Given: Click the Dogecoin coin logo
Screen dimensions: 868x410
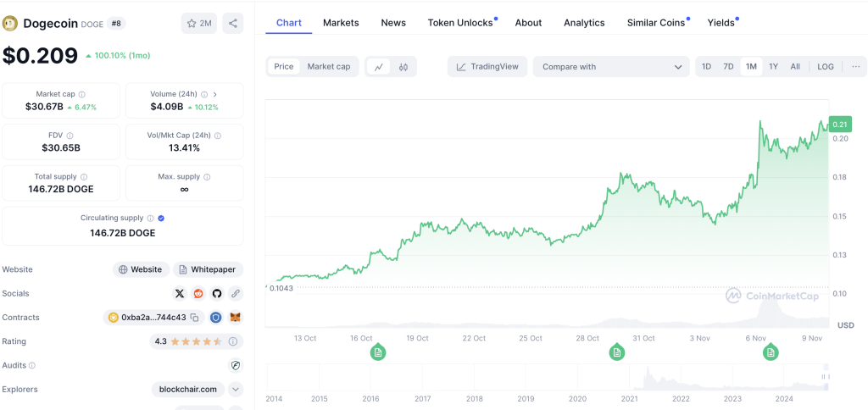Looking at the screenshot, I should tap(10, 23).
